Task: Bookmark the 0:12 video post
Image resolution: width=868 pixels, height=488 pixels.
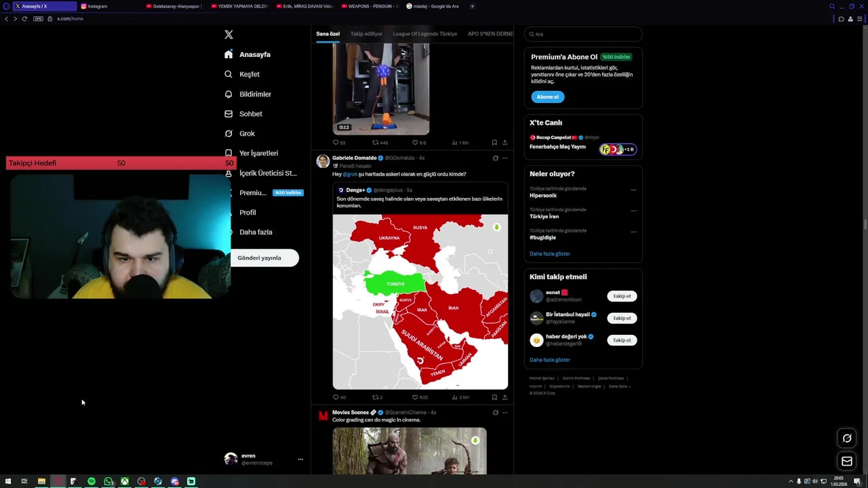Action: [494, 143]
